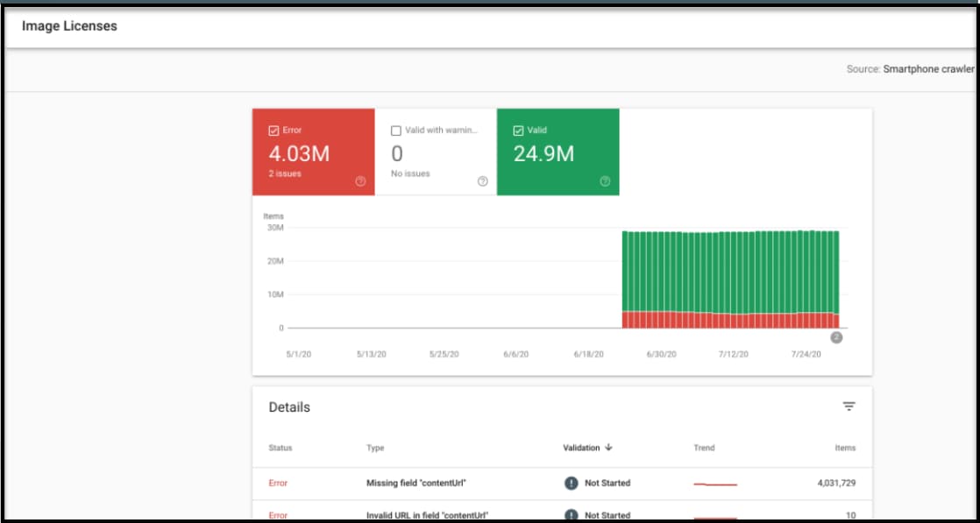Click Not Started icon for Invalid URL row
The image size is (980, 523).
pos(572,515)
